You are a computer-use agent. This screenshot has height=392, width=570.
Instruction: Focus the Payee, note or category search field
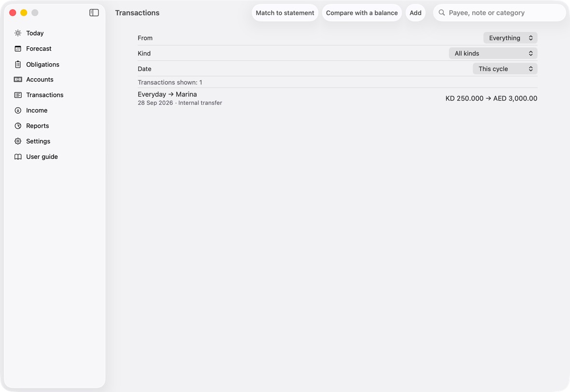(499, 13)
